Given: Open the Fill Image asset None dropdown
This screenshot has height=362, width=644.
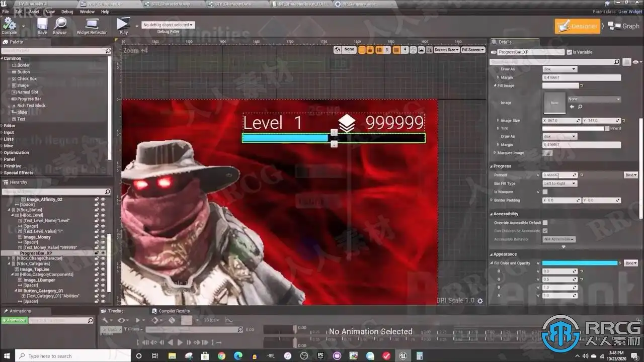Looking at the screenshot, I should 594,99.
